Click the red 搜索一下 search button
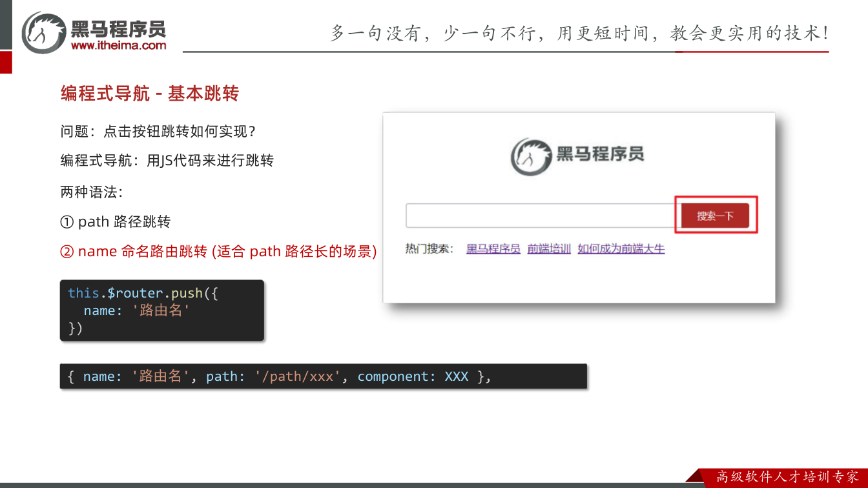The width and height of the screenshot is (868, 488). [x=715, y=216]
